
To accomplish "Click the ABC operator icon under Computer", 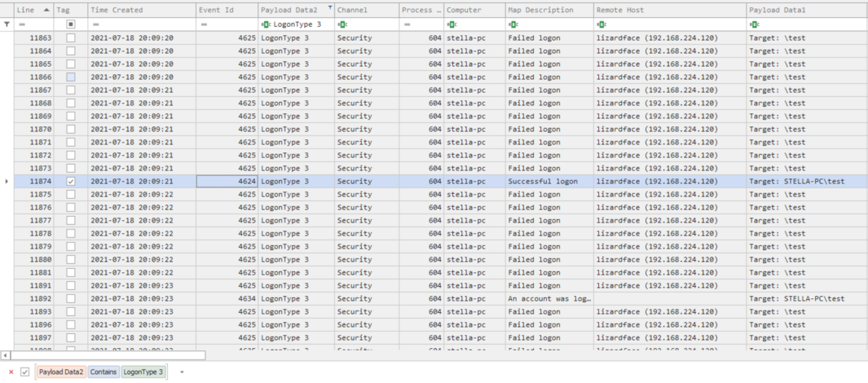I will point(451,24).
